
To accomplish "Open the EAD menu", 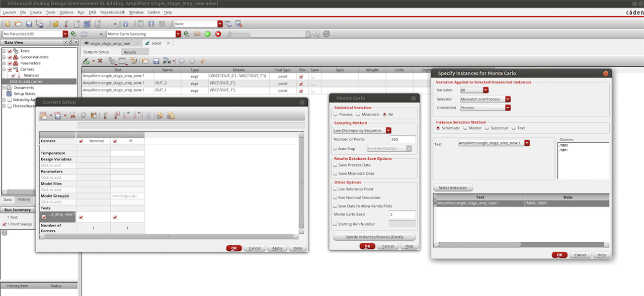I will pos(92,12).
